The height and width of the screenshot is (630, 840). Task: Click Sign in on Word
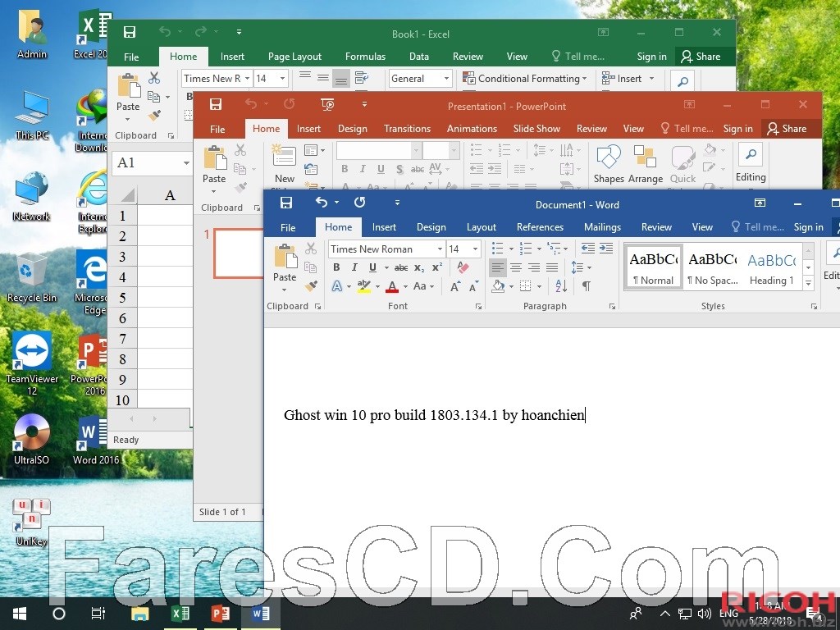(808, 227)
